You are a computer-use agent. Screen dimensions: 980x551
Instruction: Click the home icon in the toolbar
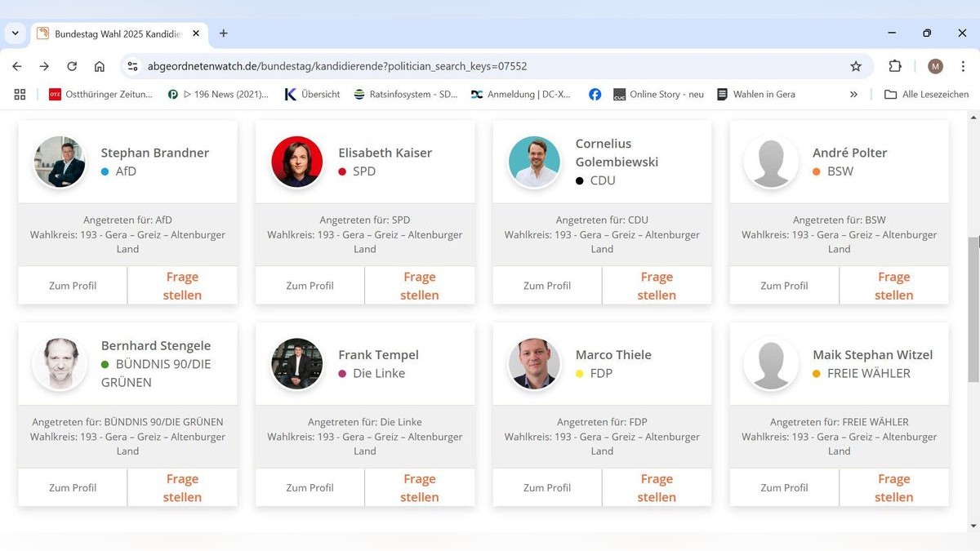[100, 66]
